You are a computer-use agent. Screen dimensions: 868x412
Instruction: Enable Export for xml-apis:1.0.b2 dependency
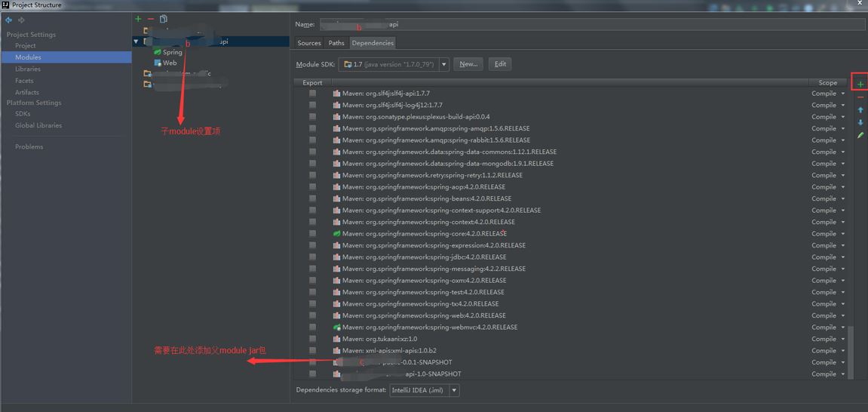[312, 351]
